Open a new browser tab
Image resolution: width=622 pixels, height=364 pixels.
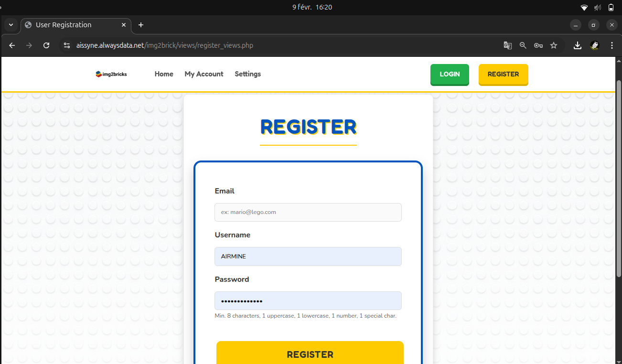pos(141,25)
